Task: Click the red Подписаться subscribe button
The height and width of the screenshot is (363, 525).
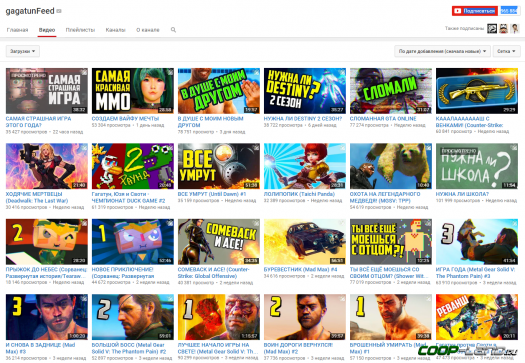Action: point(475,11)
